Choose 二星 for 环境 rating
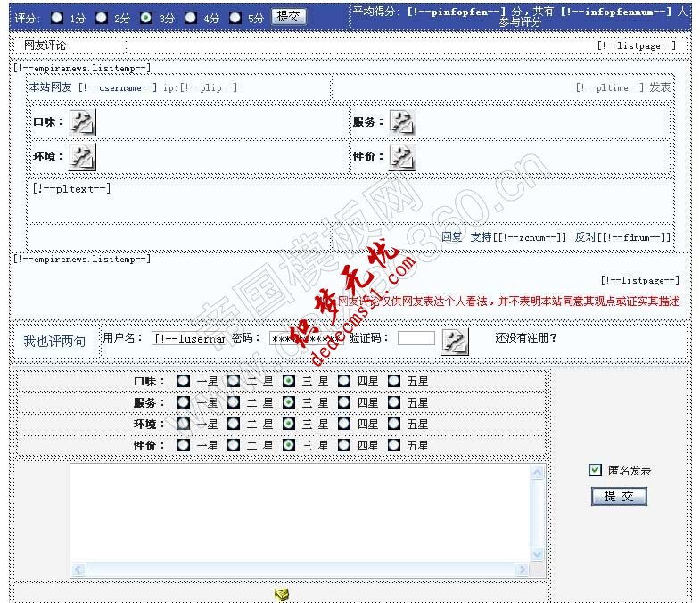Screen dimensions: 700x603 click(x=234, y=424)
